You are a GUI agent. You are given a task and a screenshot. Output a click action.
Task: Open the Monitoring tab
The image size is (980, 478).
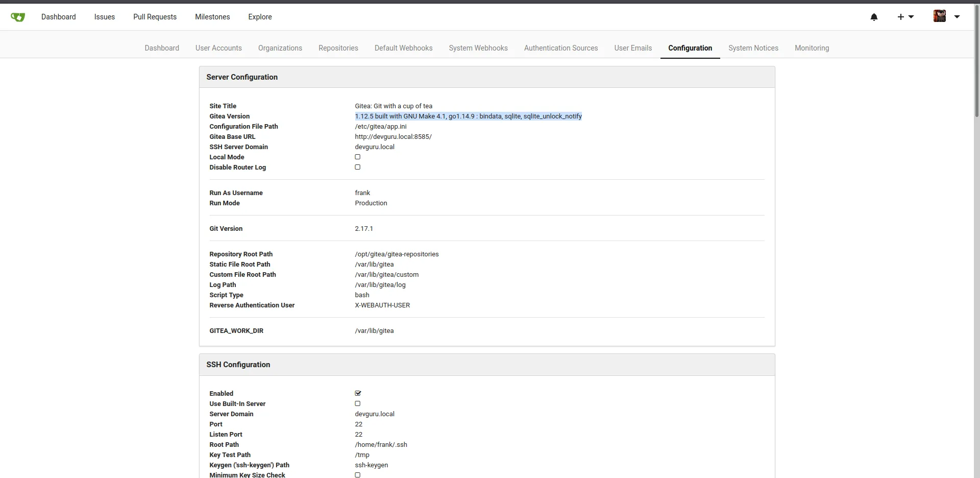click(812, 48)
